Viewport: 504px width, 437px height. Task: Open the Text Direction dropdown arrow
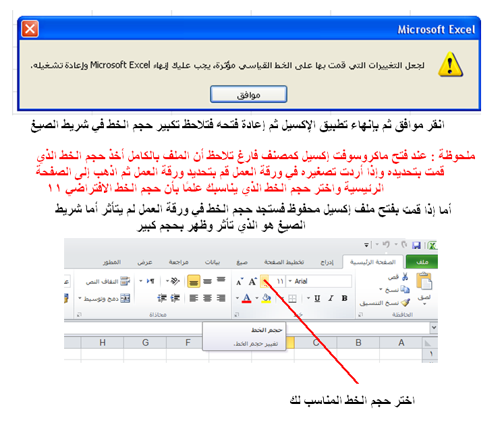coord(141,281)
